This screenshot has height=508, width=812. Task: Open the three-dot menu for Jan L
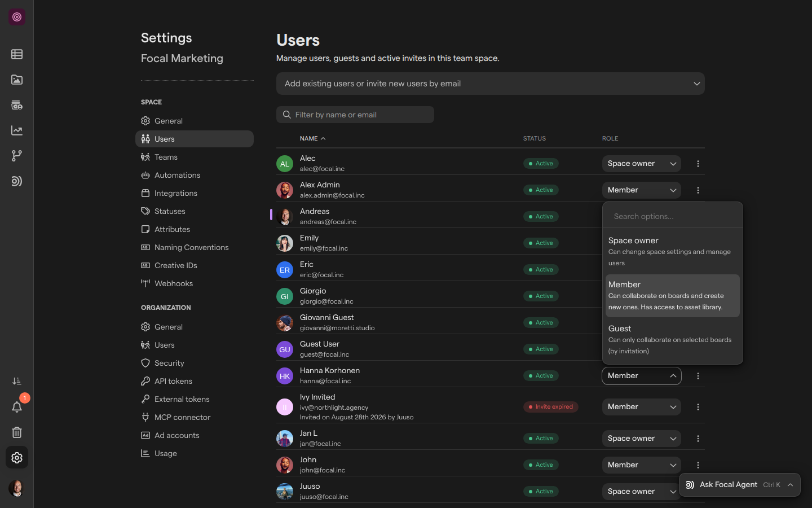pos(698,439)
